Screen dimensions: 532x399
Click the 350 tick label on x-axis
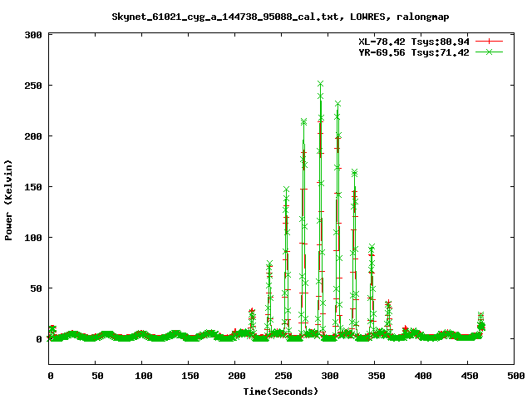[375, 377]
